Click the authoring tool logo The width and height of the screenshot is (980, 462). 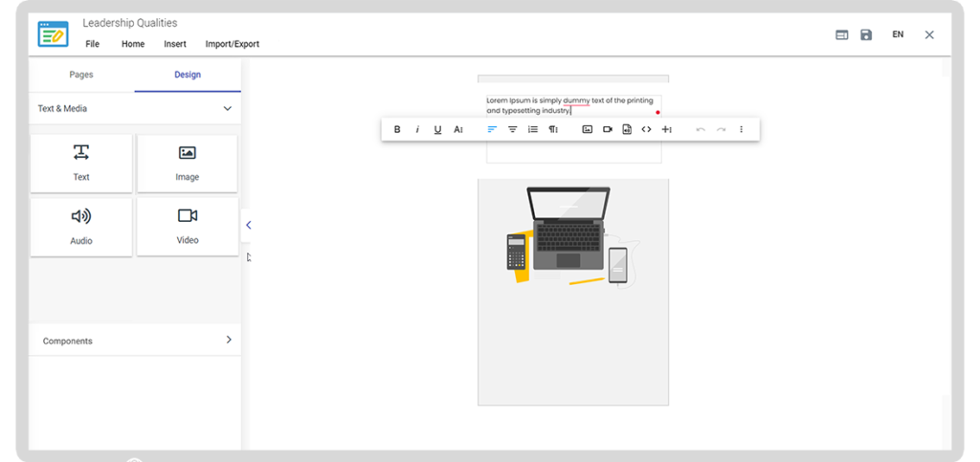54,33
